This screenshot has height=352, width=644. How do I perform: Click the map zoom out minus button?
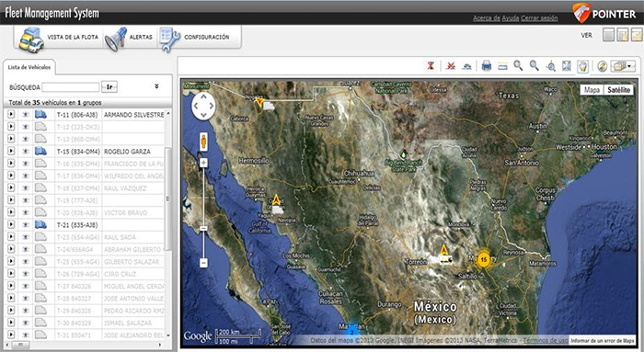[203, 263]
